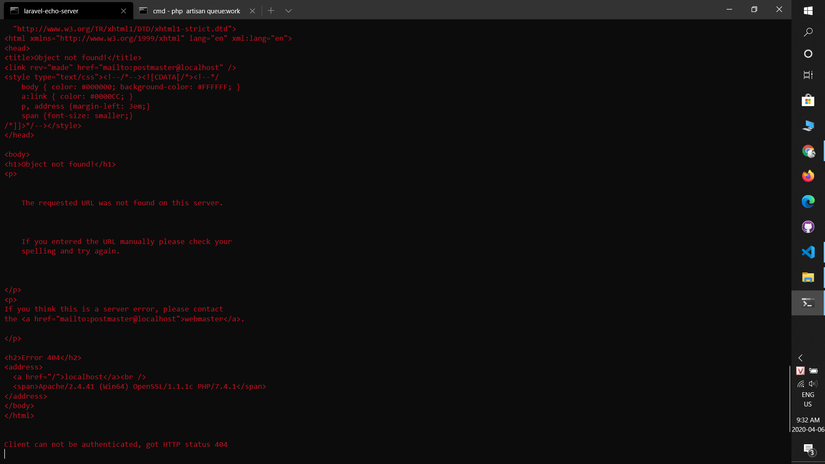Click 'Client can not be authenticated' line
Viewport: 825px width, 464px height.
point(116,445)
